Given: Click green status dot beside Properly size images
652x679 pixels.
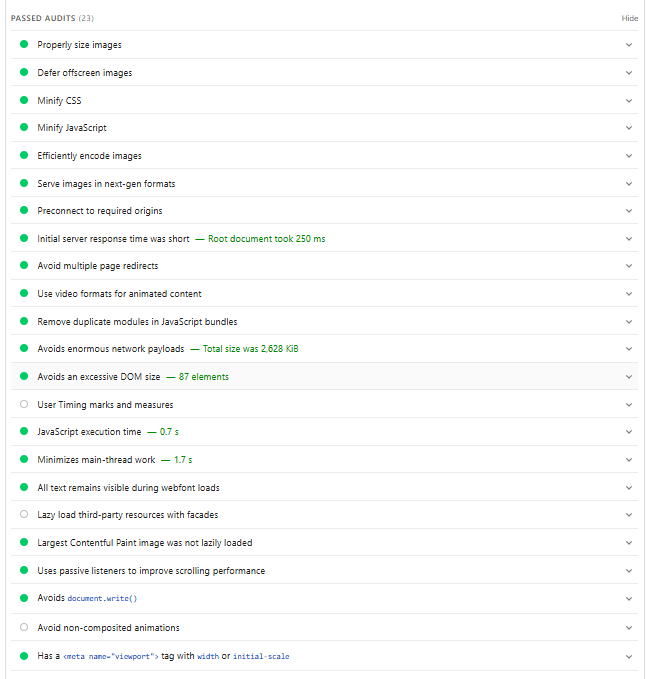Looking at the screenshot, I should (24, 45).
